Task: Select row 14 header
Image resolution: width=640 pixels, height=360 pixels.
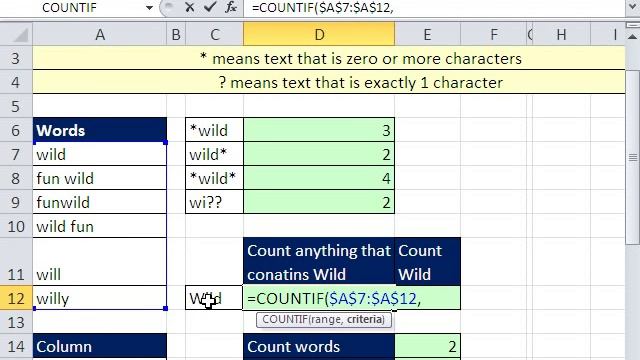Action: click(16, 347)
